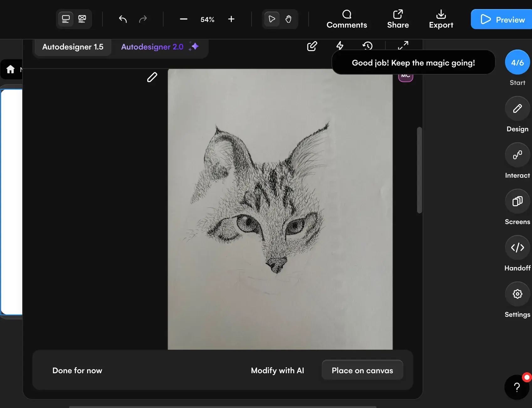Image resolution: width=532 pixels, height=408 pixels.
Task: Click the 54% zoom level
Action: (x=207, y=20)
